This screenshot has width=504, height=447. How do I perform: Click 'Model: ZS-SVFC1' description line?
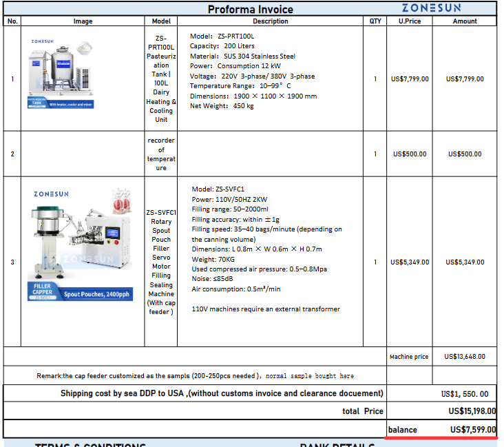[218, 189]
